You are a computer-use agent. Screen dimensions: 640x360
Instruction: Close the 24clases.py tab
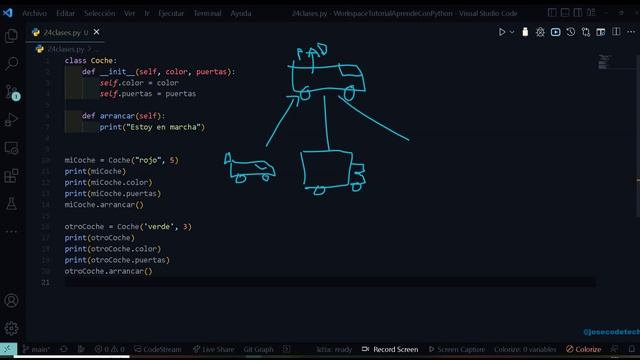[96, 32]
